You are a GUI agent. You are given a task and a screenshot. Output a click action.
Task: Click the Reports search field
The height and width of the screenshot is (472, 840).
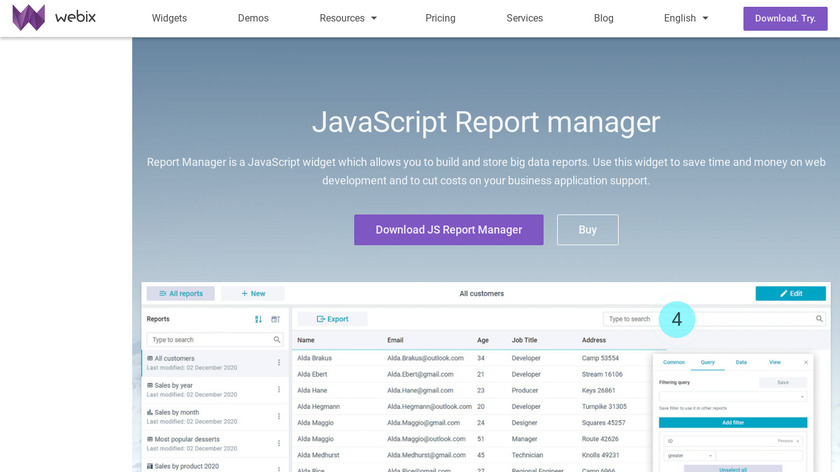210,340
